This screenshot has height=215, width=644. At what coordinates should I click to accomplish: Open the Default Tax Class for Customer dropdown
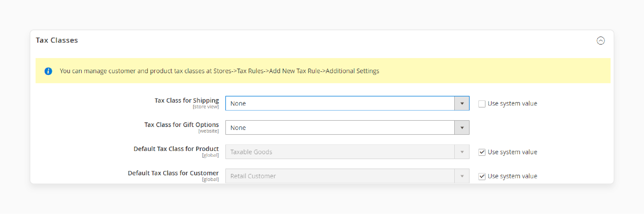[x=347, y=176]
